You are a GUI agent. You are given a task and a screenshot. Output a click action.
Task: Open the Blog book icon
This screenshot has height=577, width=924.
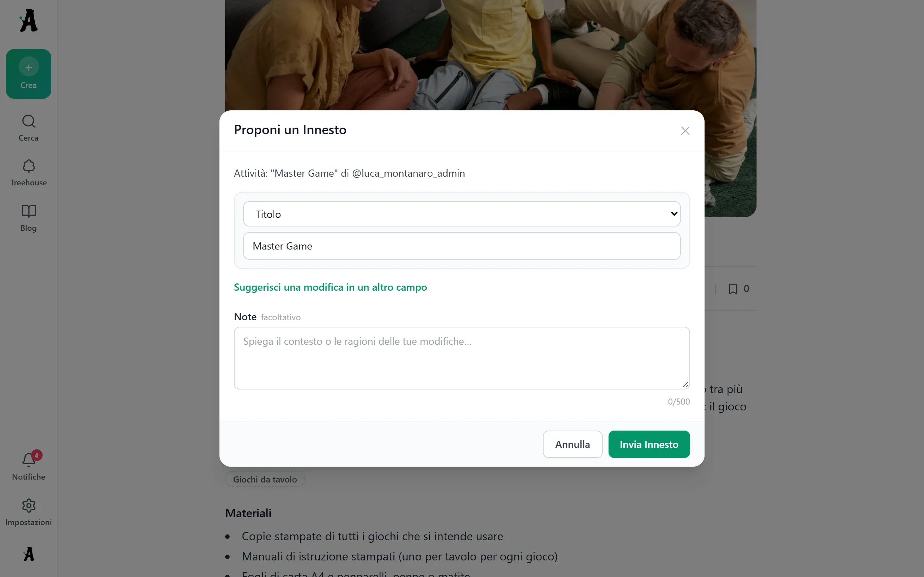[28, 218]
